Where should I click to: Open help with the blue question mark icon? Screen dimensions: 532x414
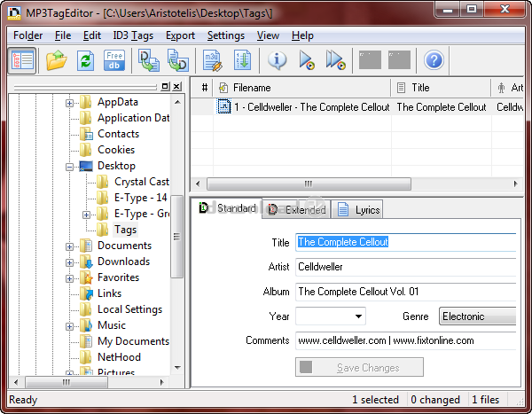pos(434,60)
